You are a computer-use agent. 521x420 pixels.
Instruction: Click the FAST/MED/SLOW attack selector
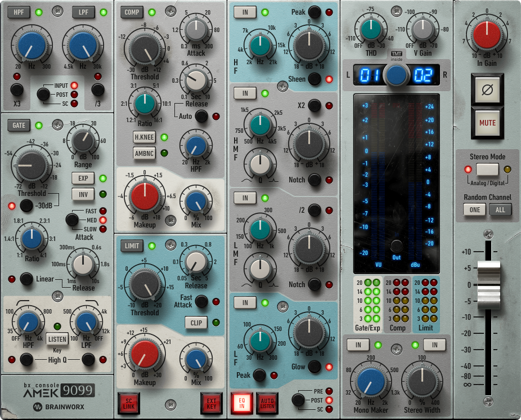(72, 220)
